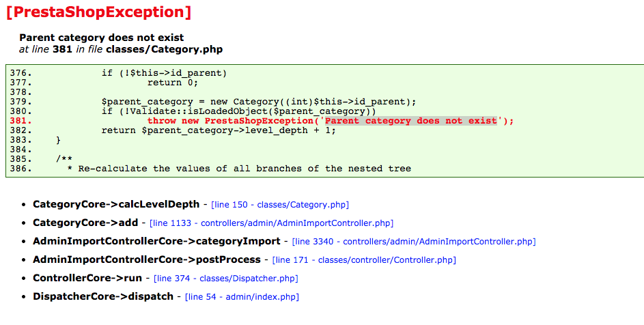Click the 'at line 381 in file classes/Category.php' text
Viewport: 644px width, 325px height.
pos(121,49)
